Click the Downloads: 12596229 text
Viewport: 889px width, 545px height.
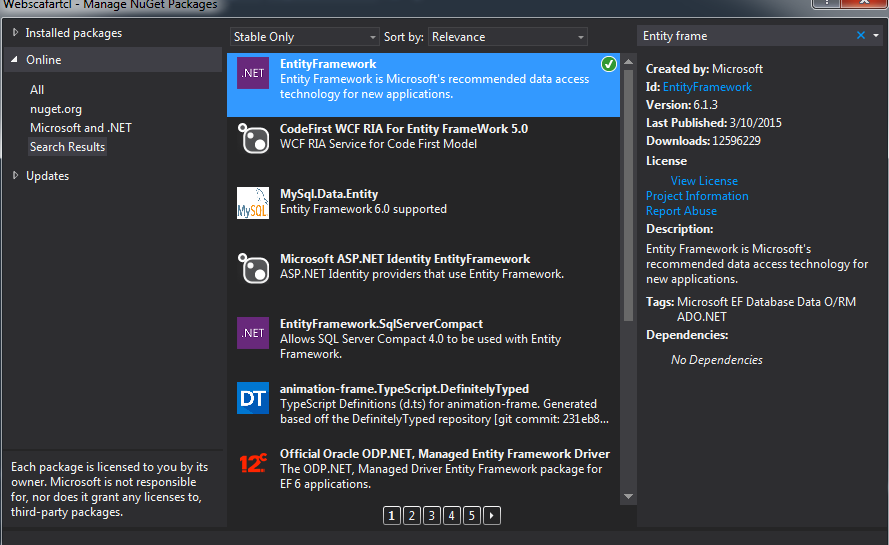tap(703, 141)
